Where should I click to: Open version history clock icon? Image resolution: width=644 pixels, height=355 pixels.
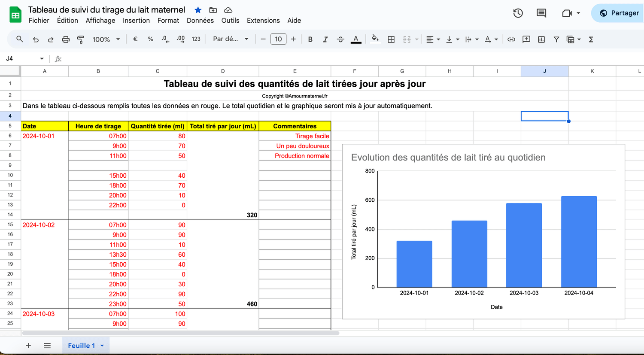coord(518,13)
